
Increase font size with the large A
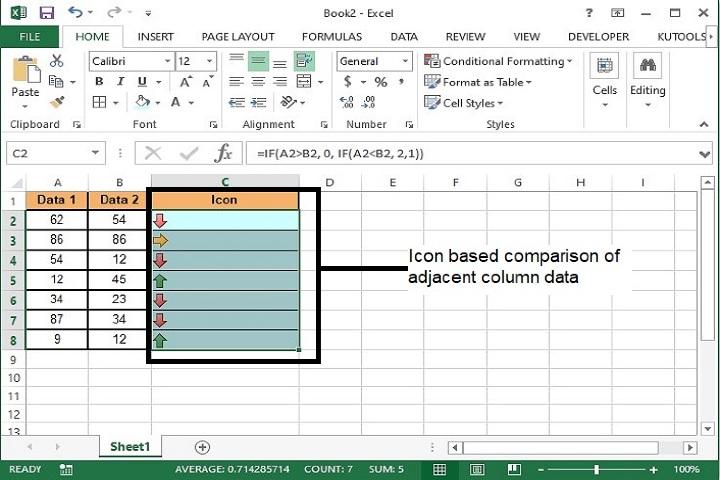(x=186, y=82)
